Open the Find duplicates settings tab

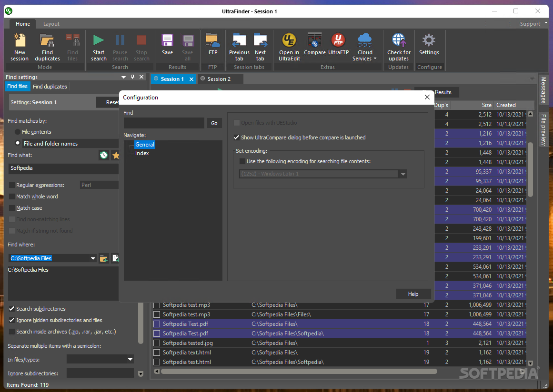point(50,86)
